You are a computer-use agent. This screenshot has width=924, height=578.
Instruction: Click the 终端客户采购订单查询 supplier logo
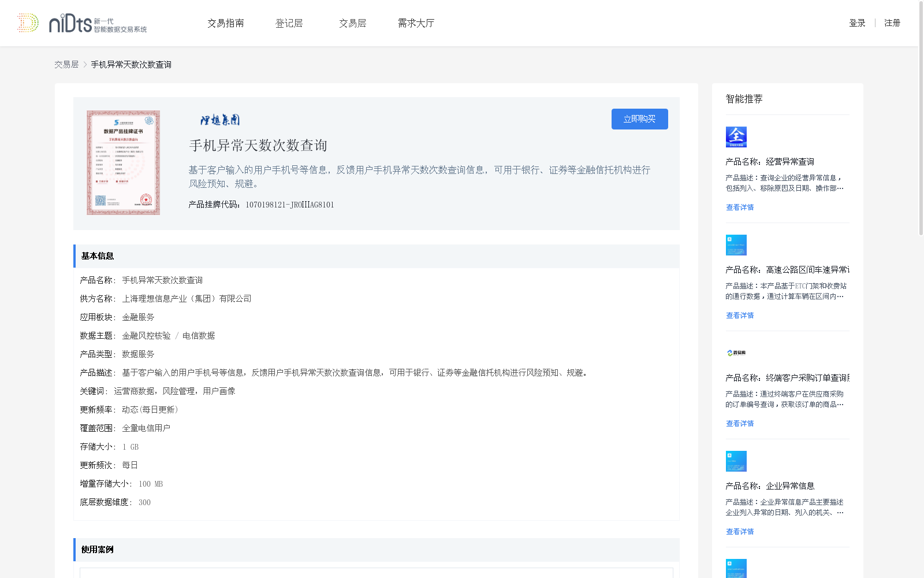point(736,353)
